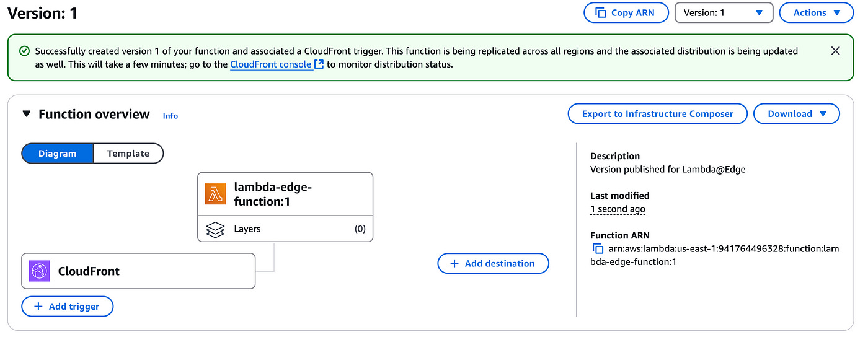Open the Version: 1 dropdown
The image size is (868, 345).
coord(724,12)
